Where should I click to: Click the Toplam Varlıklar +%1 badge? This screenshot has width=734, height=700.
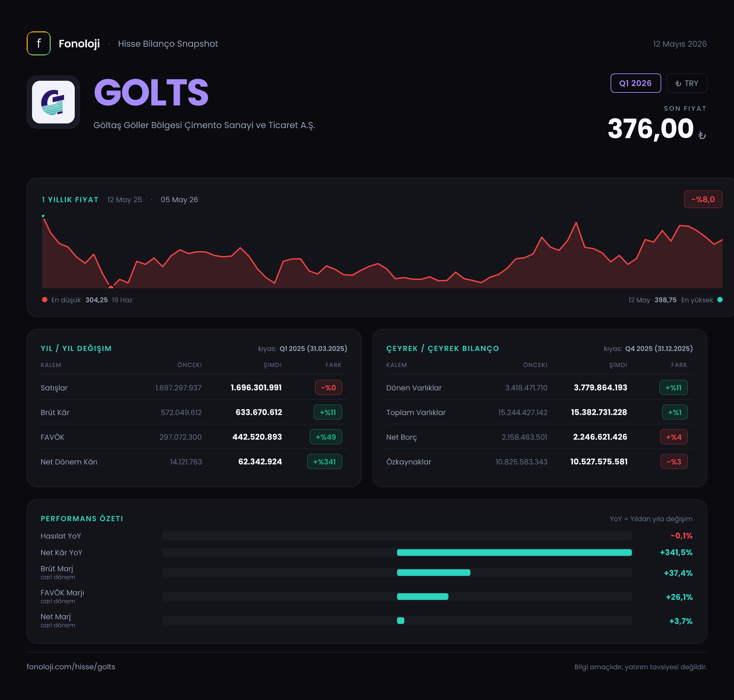(x=675, y=412)
